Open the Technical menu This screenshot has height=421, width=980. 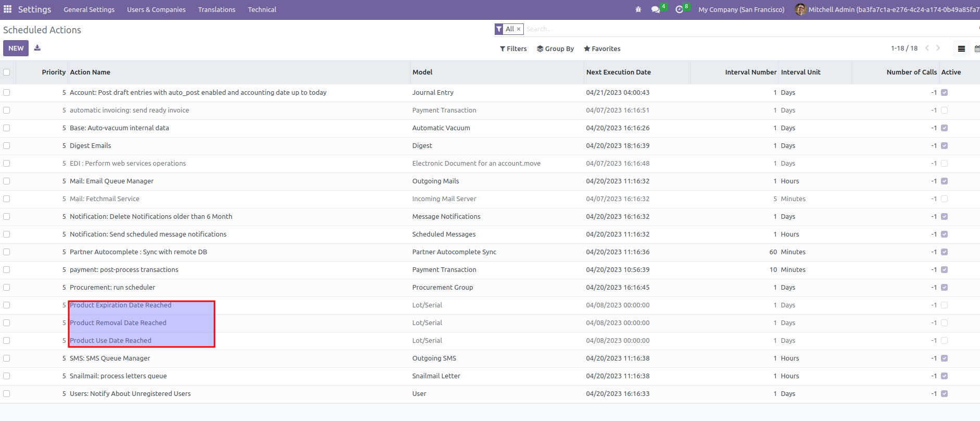(x=262, y=9)
